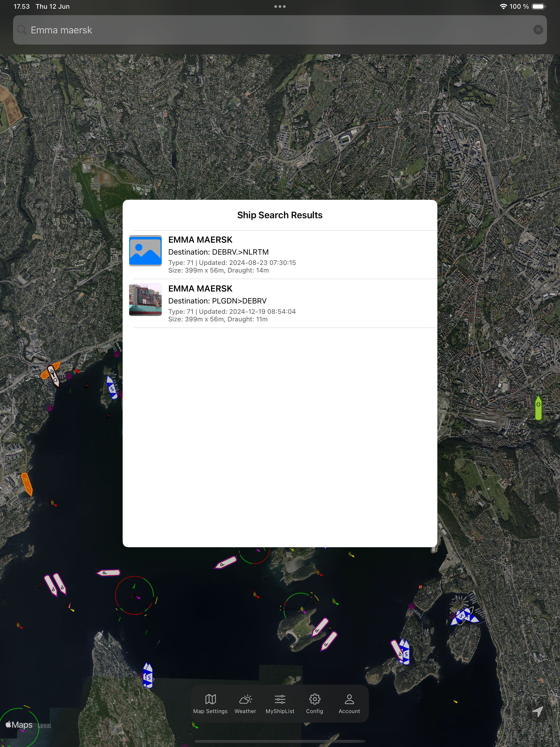This screenshot has width=560, height=747.
Task: Click 'Type: 71 | Updated: 2024-08-23 07:30:15'
Action: (x=232, y=262)
